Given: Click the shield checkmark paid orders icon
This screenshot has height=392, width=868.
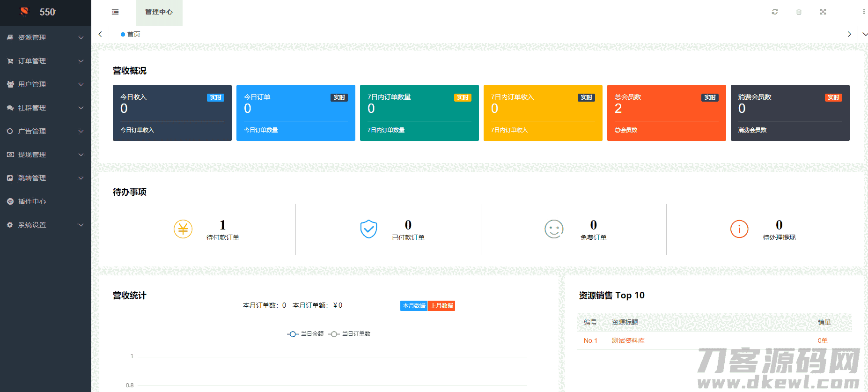Looking at the screenshot, I should [368, 229].
